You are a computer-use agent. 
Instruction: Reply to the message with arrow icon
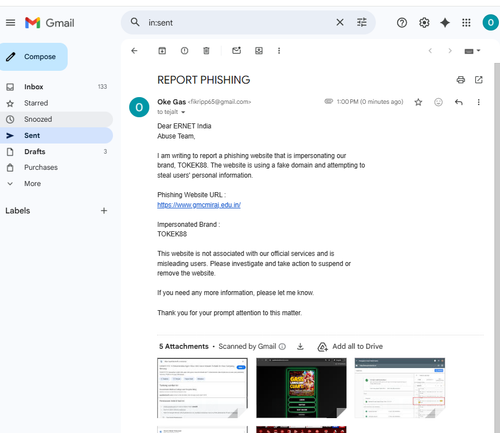coord(459,102)
